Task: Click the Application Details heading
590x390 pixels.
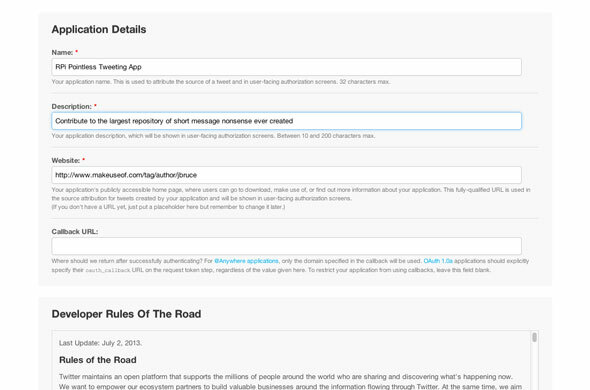Action: click(99, 29)
